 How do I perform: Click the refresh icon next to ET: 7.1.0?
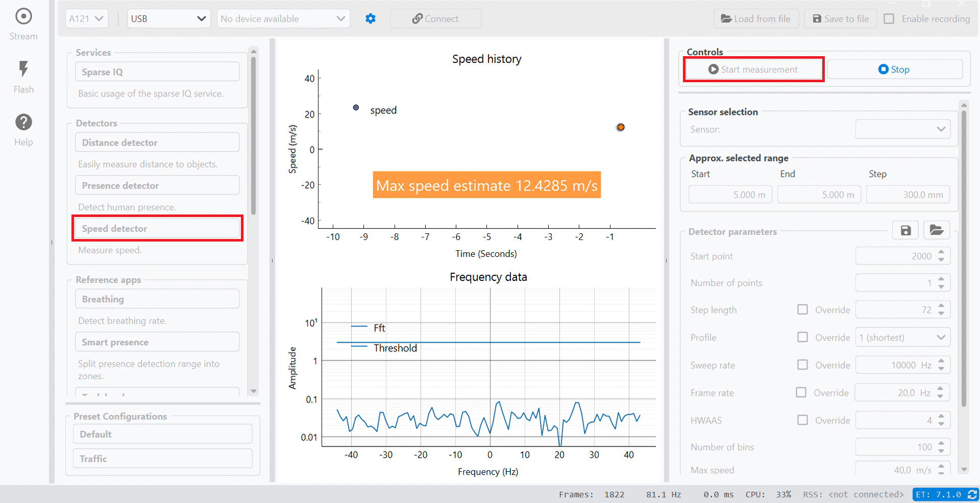click(972, 494)
